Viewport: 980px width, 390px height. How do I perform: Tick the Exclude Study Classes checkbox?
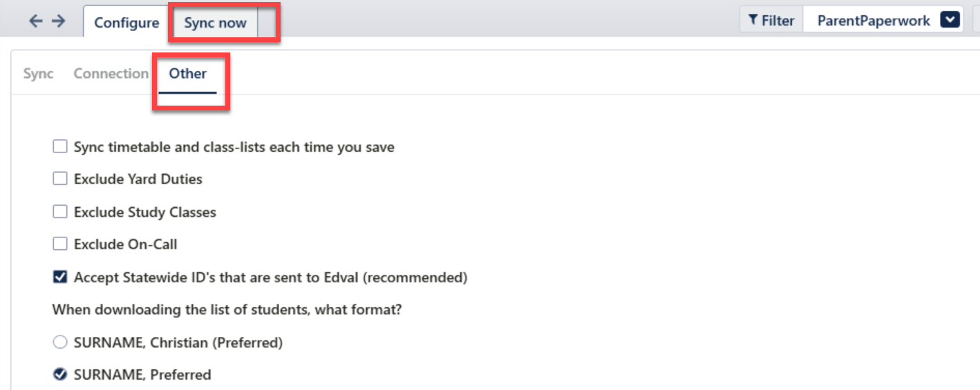tap(60, 212)
